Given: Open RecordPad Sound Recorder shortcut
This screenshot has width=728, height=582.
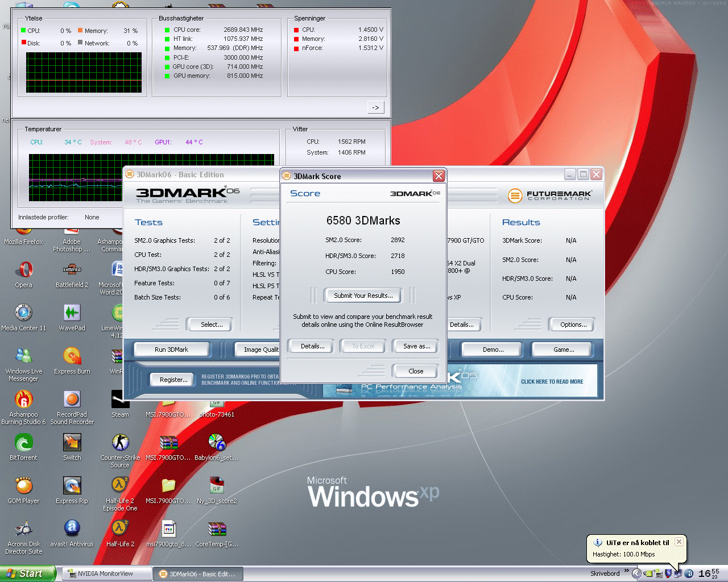Looking at the screenshot, I should (72, 408).
